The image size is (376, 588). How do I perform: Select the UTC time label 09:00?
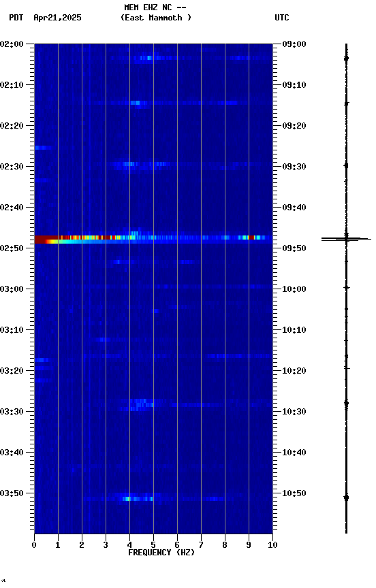[294, 44]
